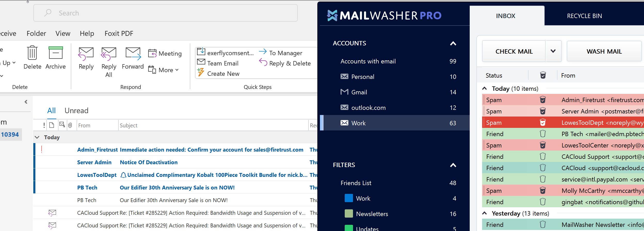Unmark deletion for Admin_Firetrust spam email
This screenshot has width=644, height=231.
[543, 100]
